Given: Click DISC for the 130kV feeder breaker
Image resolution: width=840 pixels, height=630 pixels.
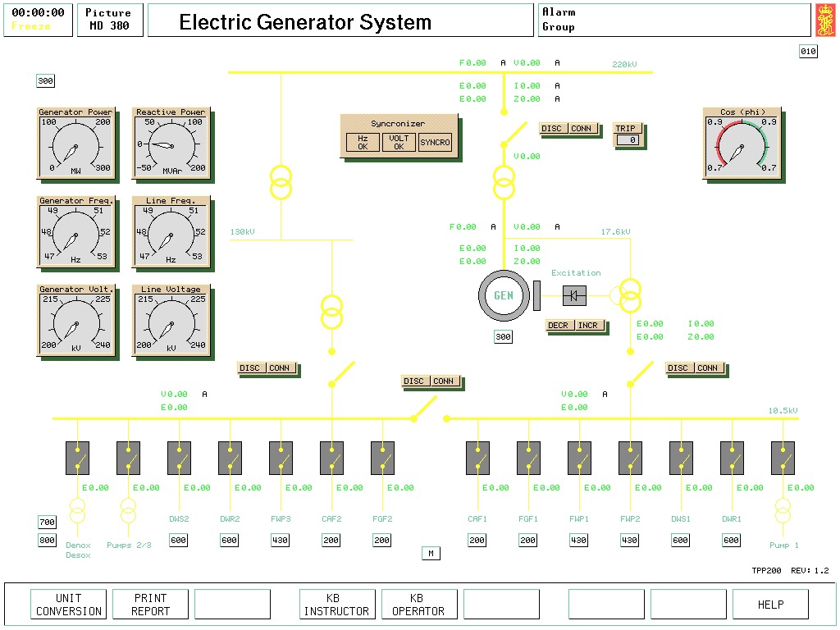Looking at the screenshot, I should click(249, 368).
